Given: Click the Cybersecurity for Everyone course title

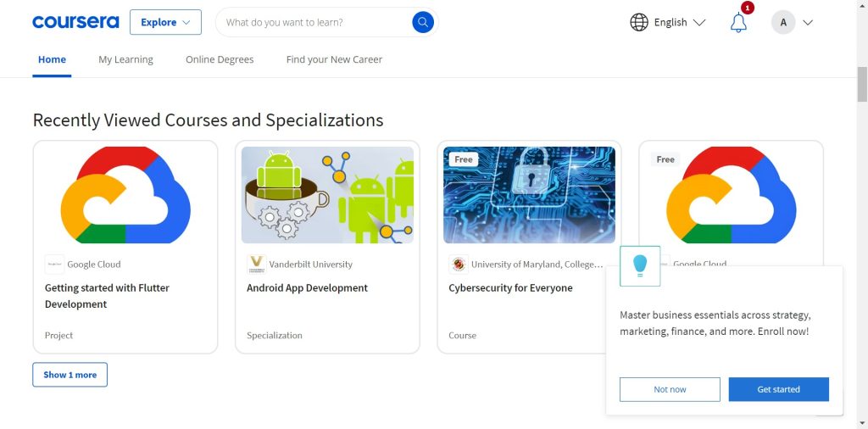Looking at the screenshot, I should [510, 288].
